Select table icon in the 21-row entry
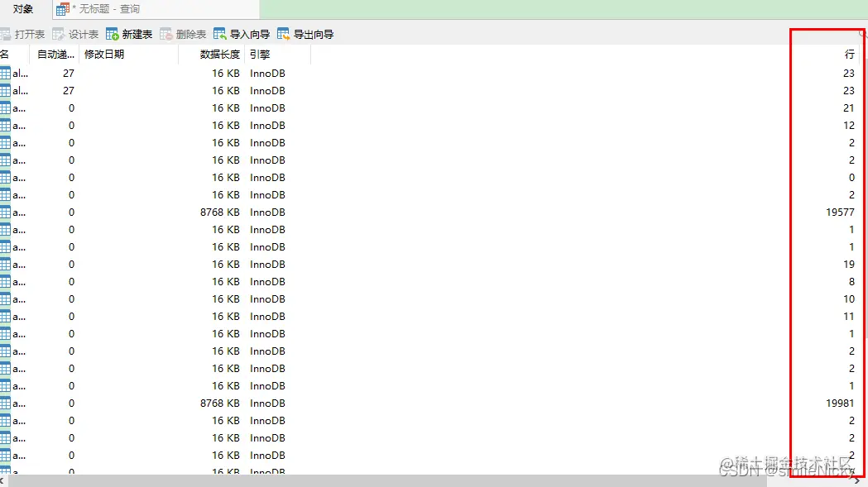 [x=5, y=108]
